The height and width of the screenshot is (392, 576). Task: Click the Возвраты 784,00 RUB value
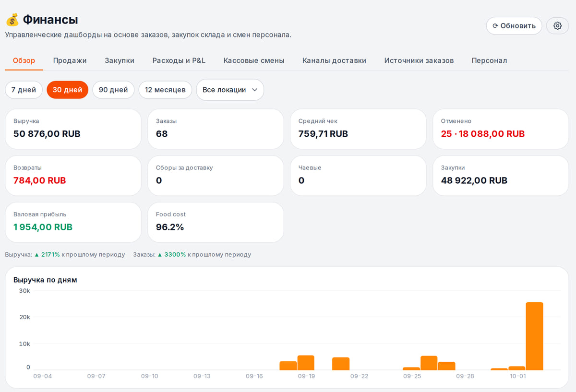(x=40, y=180)
